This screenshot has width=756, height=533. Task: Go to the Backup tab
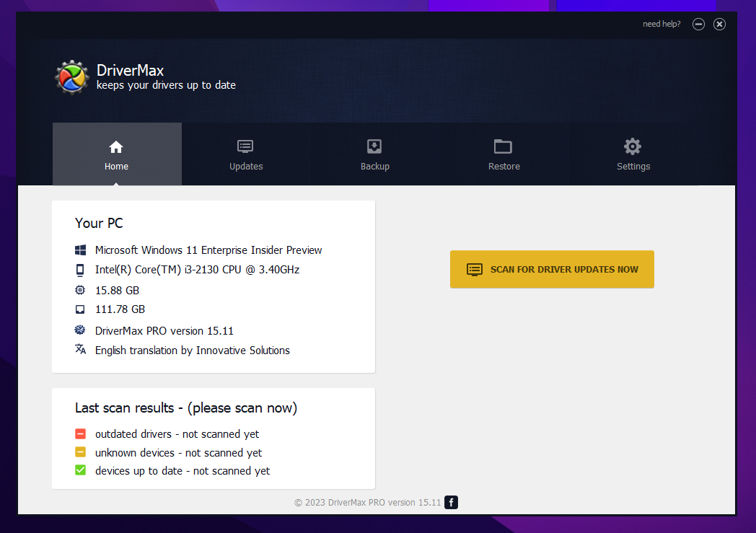(375, 154)
